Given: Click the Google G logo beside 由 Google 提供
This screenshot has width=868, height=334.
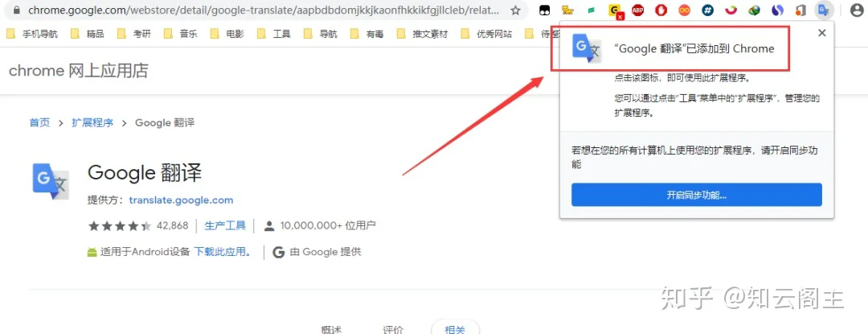Looking at the screenshot, I should click(279, 252).
